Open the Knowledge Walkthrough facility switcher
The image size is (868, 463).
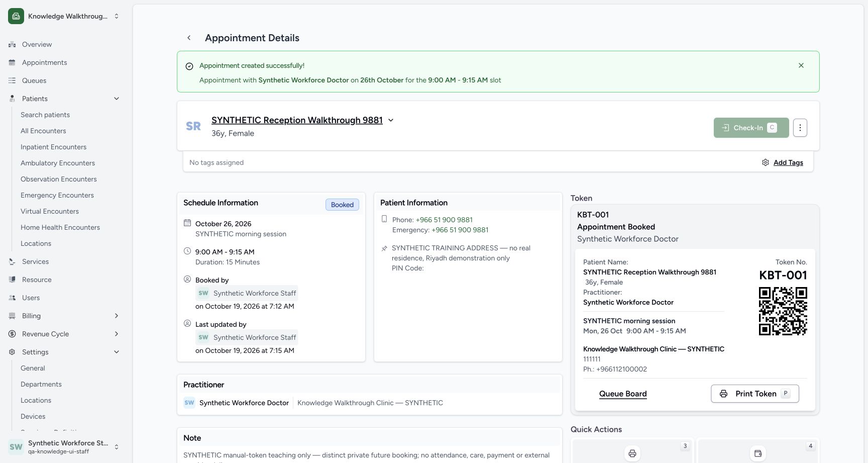click(x=64, y=16)
